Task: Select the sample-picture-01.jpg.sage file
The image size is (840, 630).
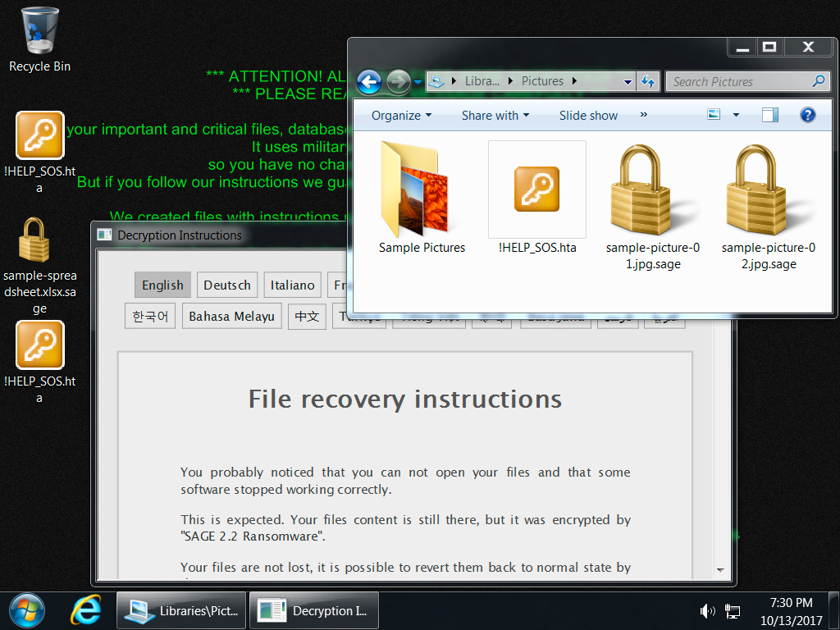Action: 653,206
